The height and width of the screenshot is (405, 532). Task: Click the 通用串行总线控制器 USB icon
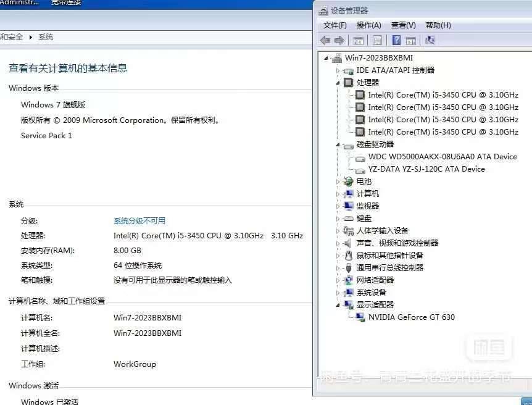click(349, 268)
